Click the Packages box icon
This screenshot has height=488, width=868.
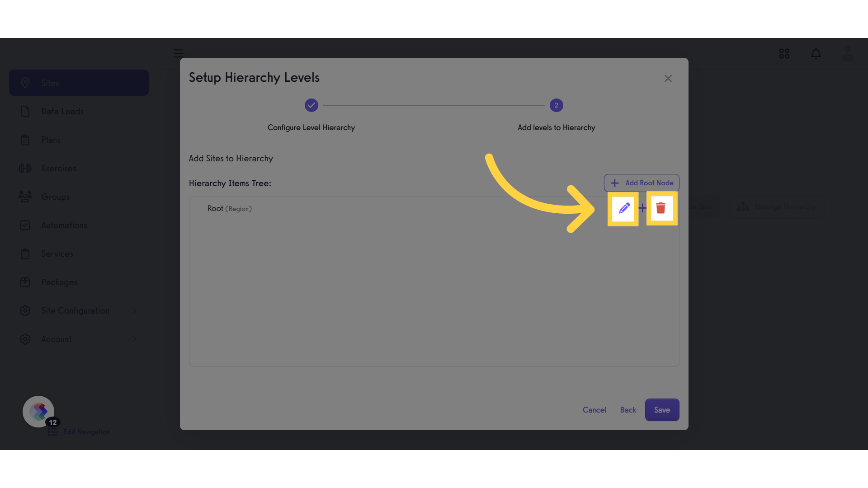click(x=25, y=282)
